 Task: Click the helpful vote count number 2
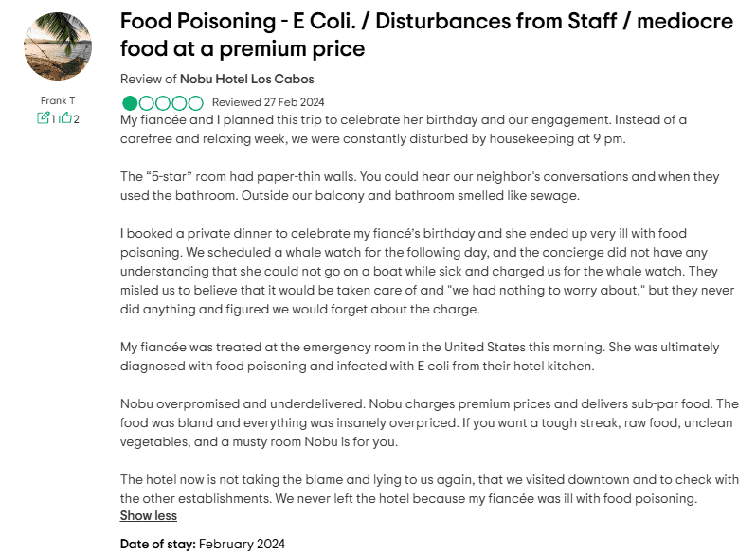[x=76, y=118]
